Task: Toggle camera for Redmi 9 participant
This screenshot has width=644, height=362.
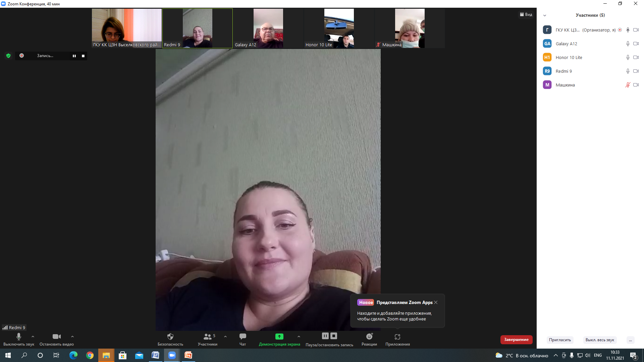Action: pyautogui.click(x=636, y=71)
